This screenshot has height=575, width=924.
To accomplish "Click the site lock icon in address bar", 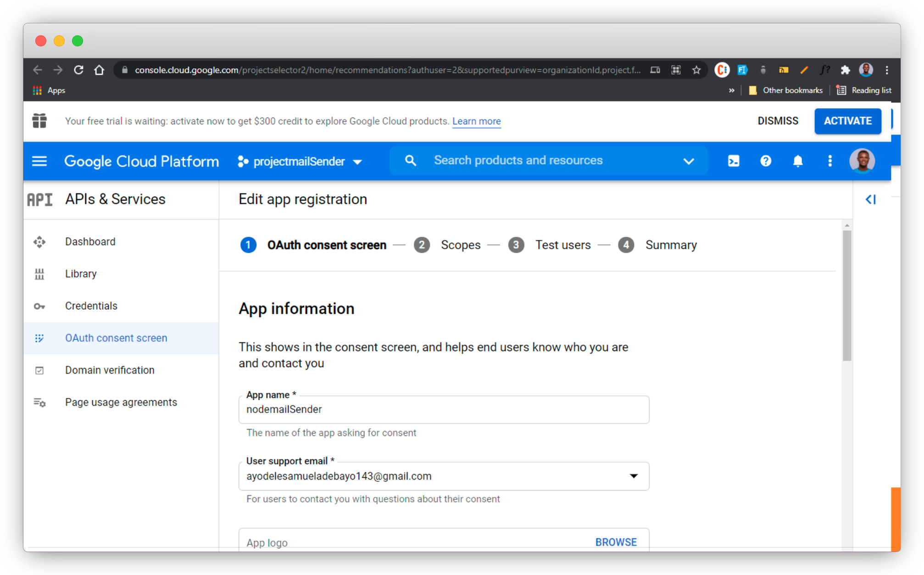I will 124,70.
